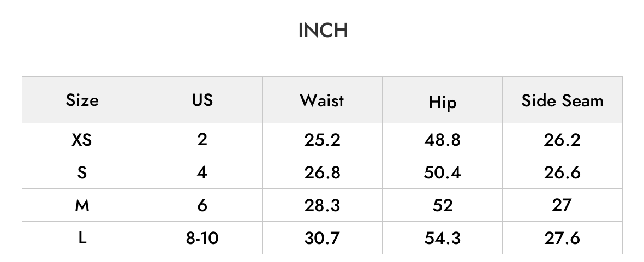Image resolution: width=644 pixels, height=262 pixels.
Task: Select the 25.2 waist value
Action: coord(322,140)
